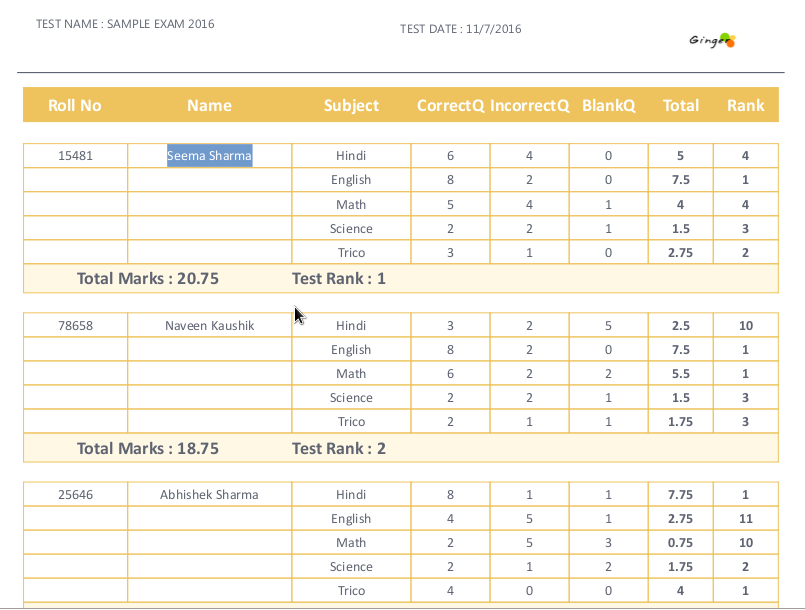Select the Naveen Kaushik name cell

(209, 325)
